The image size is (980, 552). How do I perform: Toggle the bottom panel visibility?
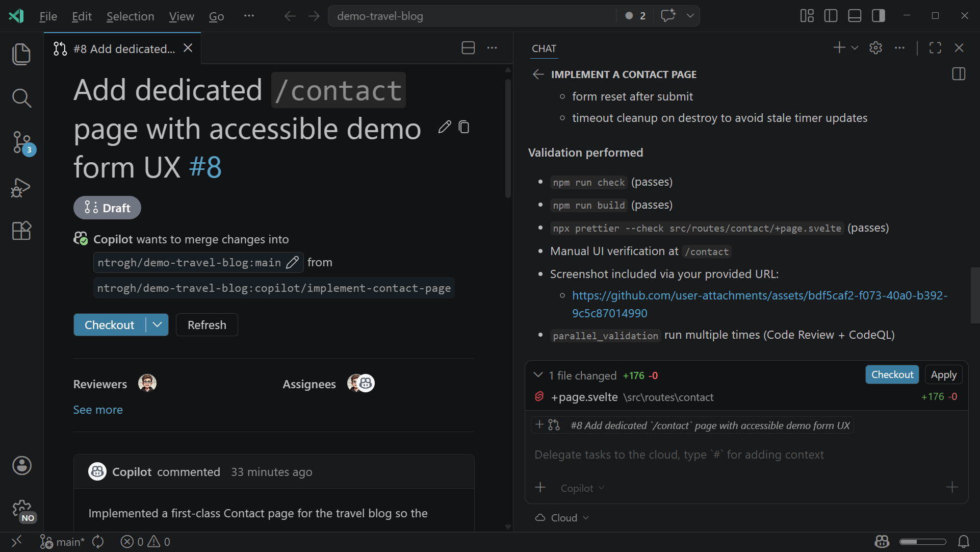tap(854, 15)
